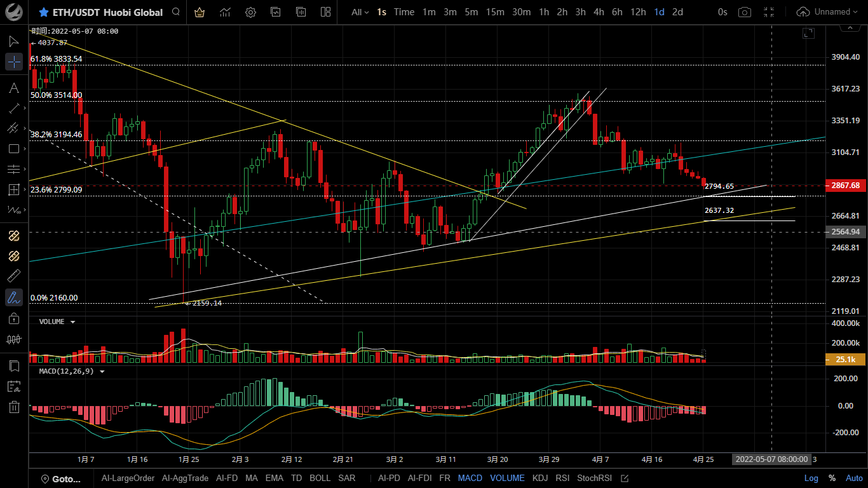868x488 pixels.
Task: Click the Auto scale button
Action: pos(854,478)
